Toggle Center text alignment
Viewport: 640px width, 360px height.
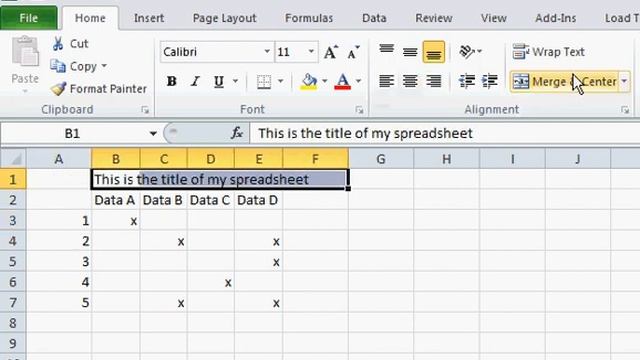(x=410, y=81)
